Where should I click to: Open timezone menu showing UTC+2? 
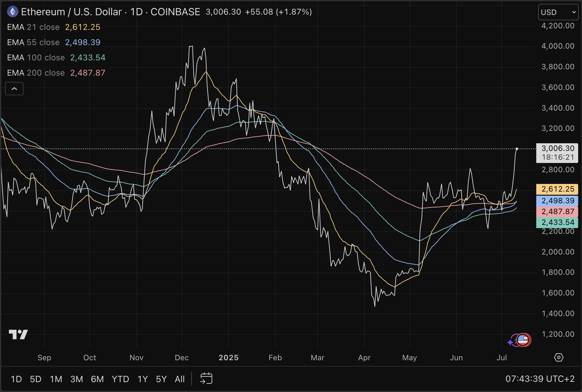click(540, 379)
